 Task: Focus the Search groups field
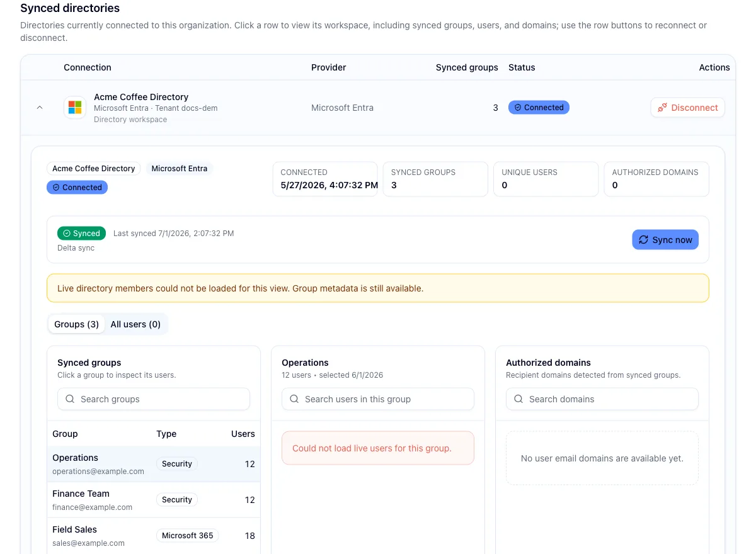tap(154, 399)
